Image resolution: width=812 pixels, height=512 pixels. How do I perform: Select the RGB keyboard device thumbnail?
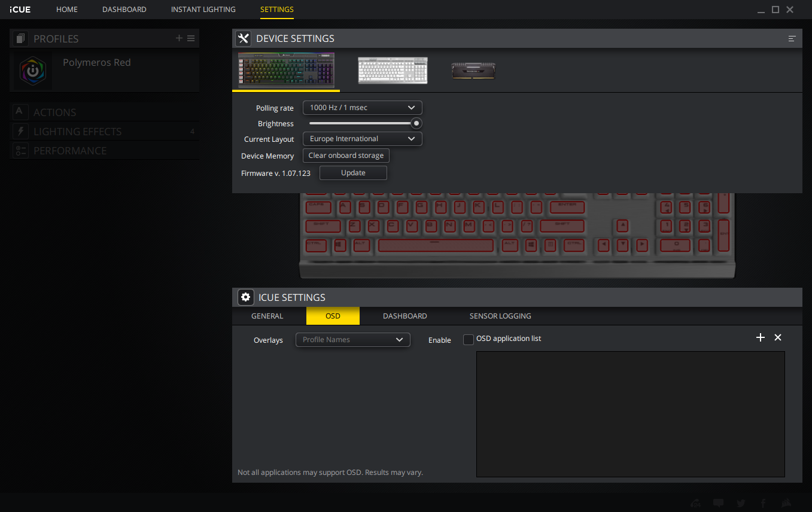pos(286,71)
